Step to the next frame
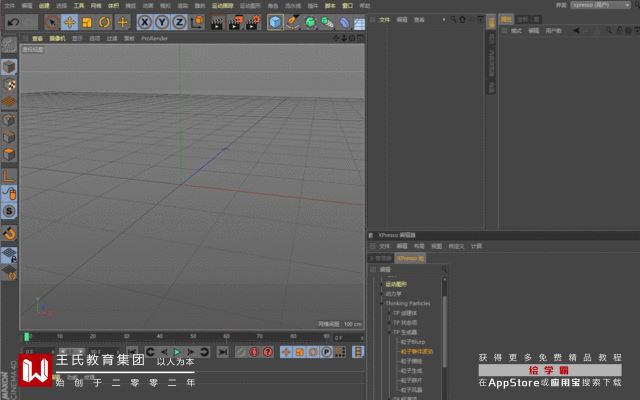Image resolution: width=640 pixels, height=400 pixels. click(191, 352)
